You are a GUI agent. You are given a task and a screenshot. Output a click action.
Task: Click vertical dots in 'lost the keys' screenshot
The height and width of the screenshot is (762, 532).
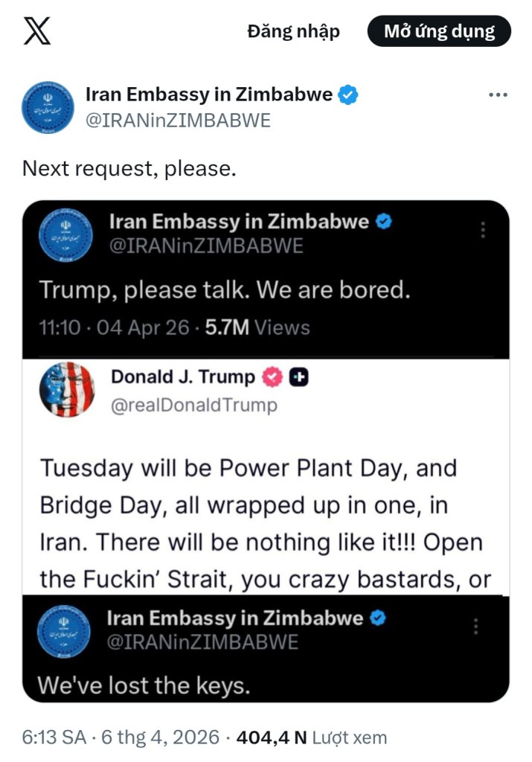point(475,627)
